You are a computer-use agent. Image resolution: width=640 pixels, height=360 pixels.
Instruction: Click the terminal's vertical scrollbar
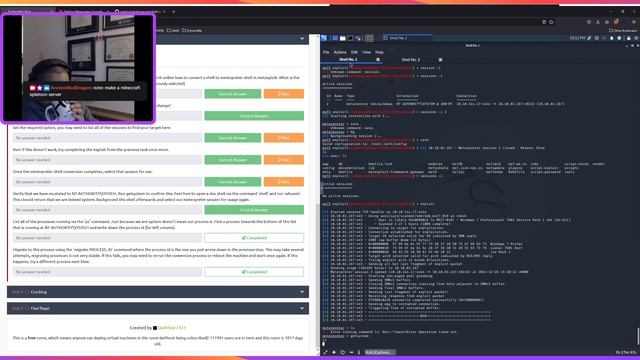point(638,336)
